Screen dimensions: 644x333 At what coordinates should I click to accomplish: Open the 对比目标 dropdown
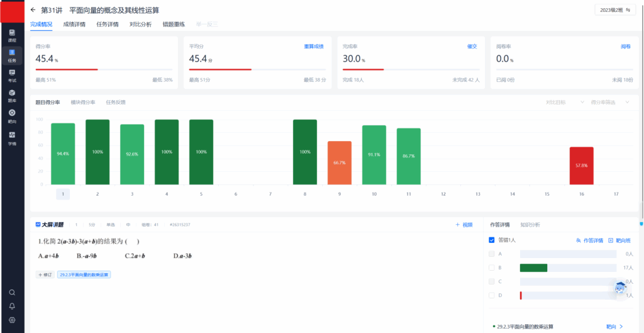point(563,102)
